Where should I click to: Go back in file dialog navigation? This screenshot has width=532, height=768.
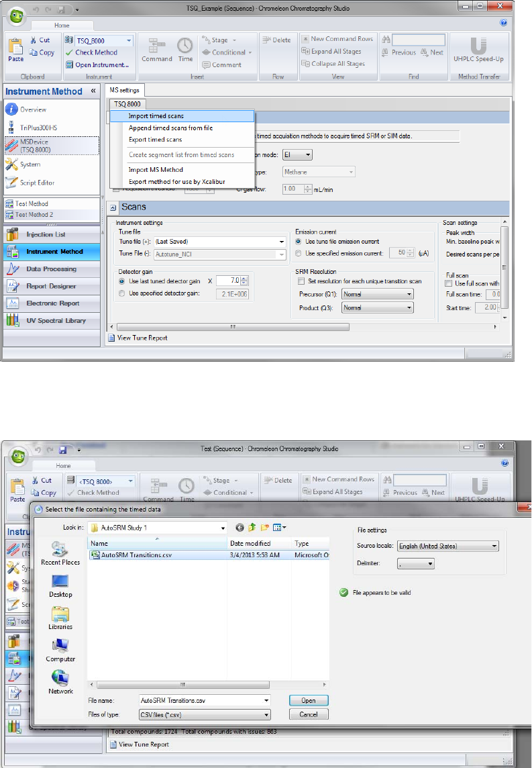tap(240, 528)
